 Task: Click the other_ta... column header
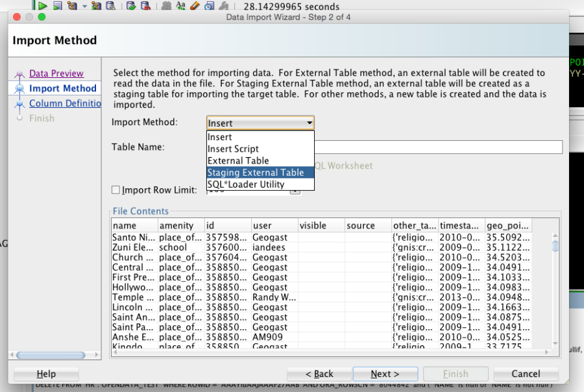click(x=415, y=225)
